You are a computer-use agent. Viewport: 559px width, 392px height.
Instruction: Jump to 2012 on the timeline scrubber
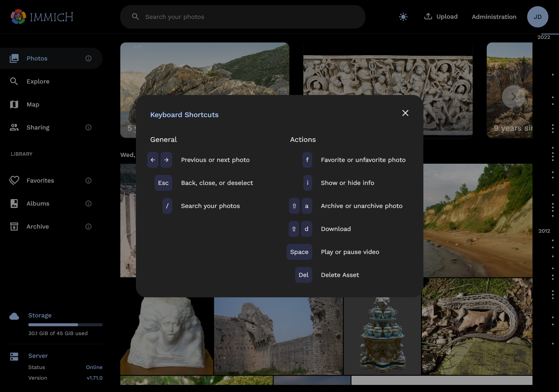544,231
